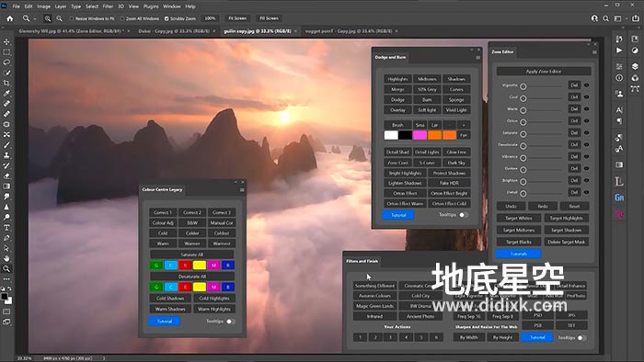Open the Dodge and Burn panel menu
The image size is (644, 362).
[478, 58]
